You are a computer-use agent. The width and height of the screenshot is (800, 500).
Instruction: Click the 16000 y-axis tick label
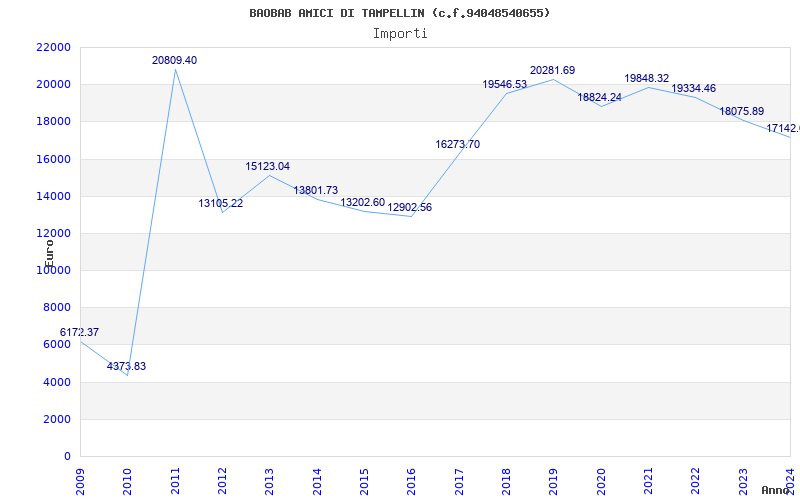54,159
